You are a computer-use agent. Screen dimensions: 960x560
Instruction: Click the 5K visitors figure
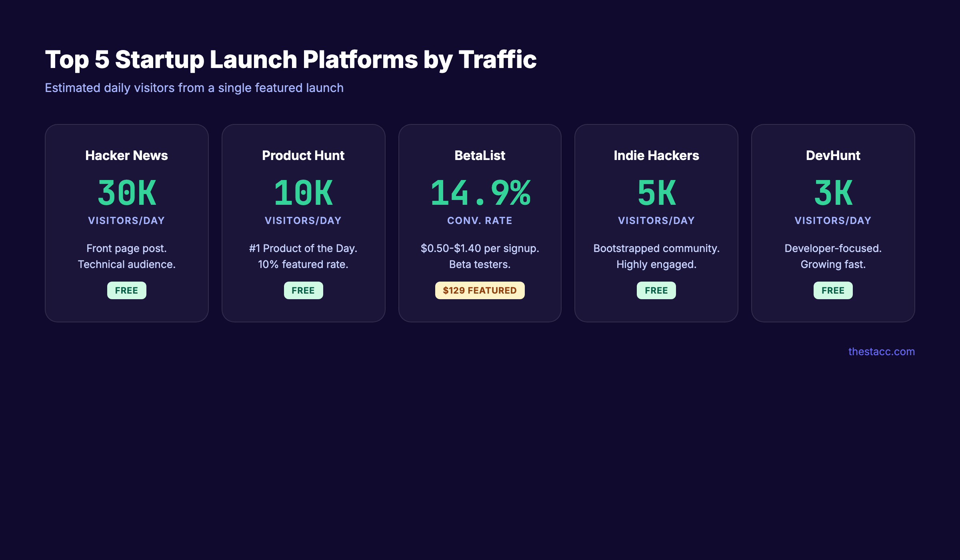[656, 193]
